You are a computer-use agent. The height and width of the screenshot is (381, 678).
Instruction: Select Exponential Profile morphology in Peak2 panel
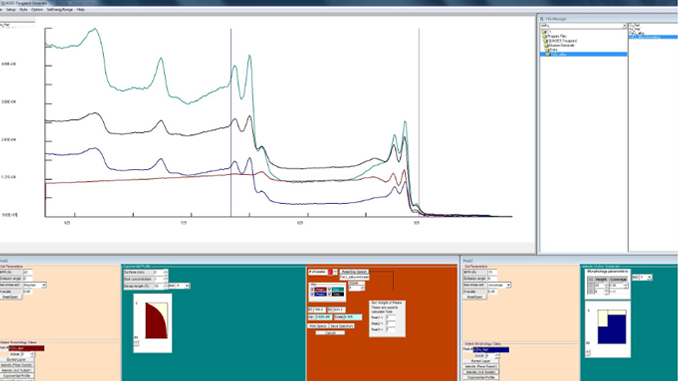(480, 377)
